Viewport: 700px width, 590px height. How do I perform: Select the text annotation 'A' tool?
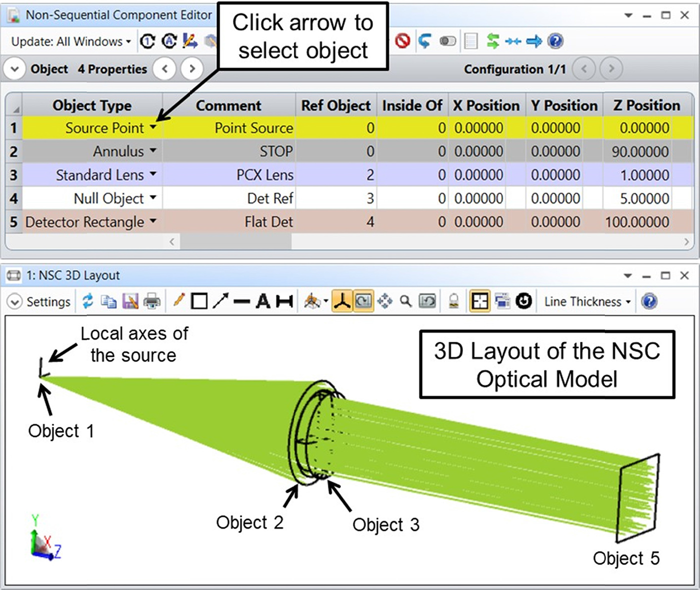(263, 301)
